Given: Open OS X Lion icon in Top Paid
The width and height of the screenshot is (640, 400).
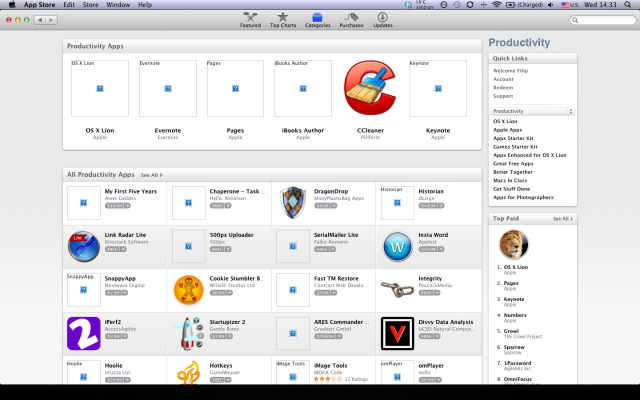Looking at the screenshot, I should [513, 244].
